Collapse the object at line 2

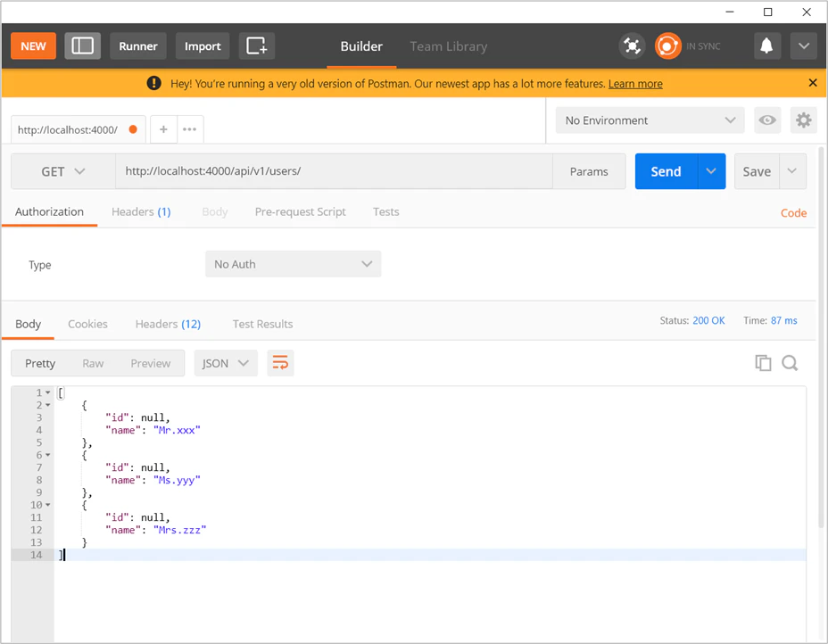tap(47, 405)
